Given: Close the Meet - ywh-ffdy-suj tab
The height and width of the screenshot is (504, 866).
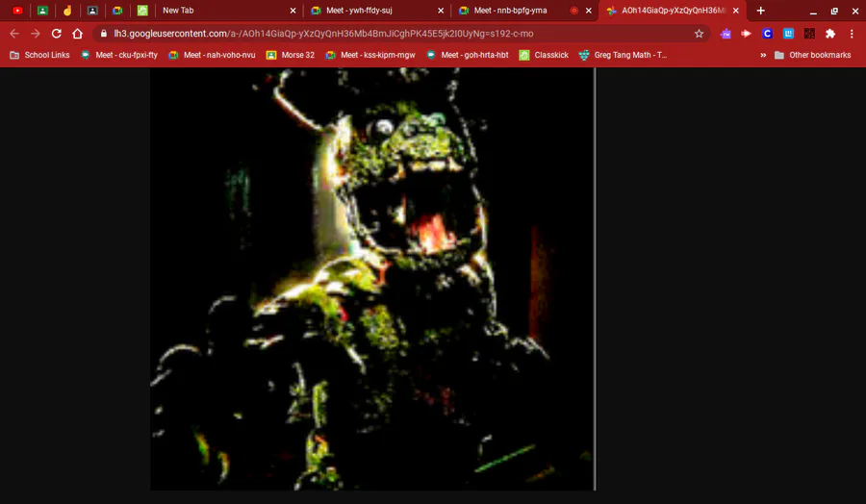Looking at the screenshot, I should [441, 11].
